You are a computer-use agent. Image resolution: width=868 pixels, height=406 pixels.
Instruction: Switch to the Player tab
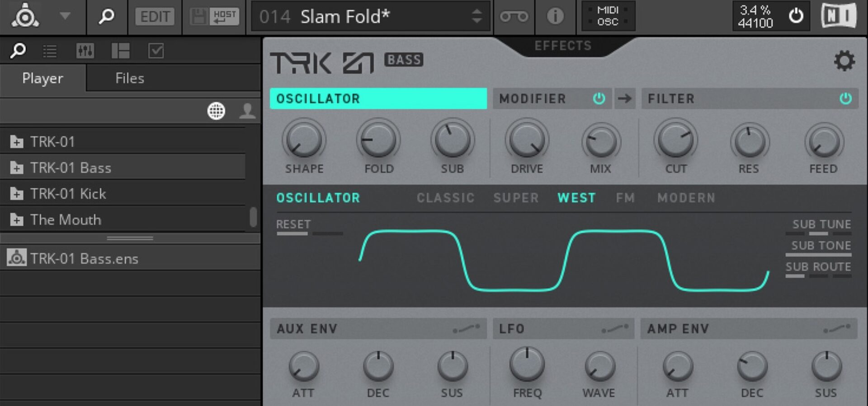pos(43,78)
